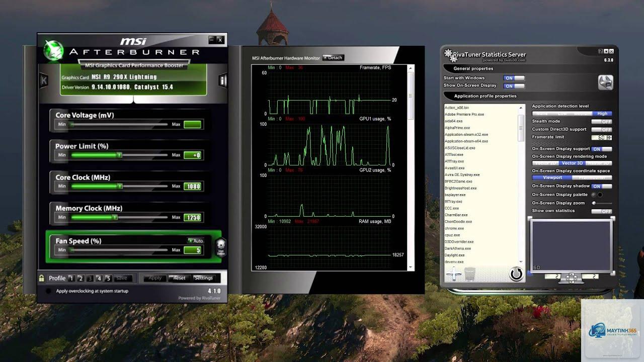Select Framebuffer coordinate space

pos(592,177)
